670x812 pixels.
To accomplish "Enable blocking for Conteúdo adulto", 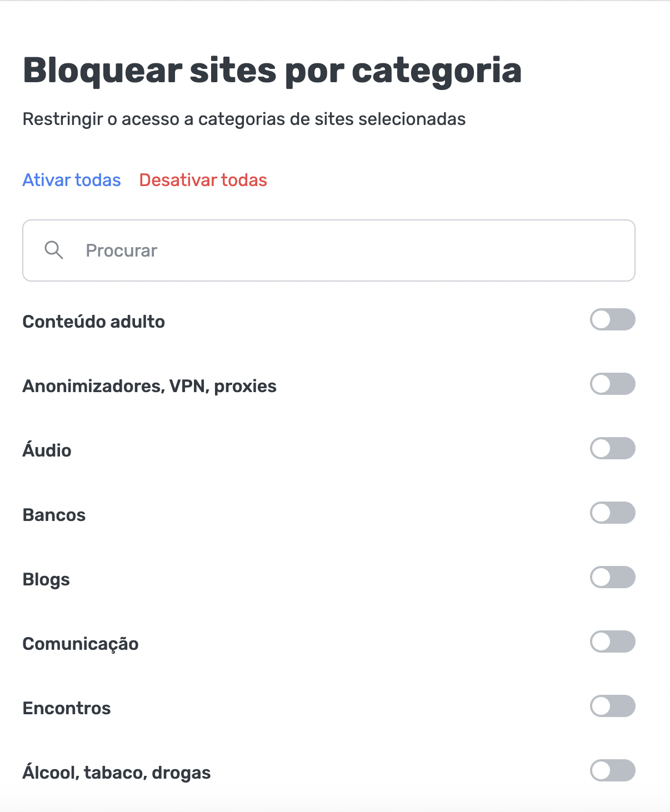I will point(612,320).
